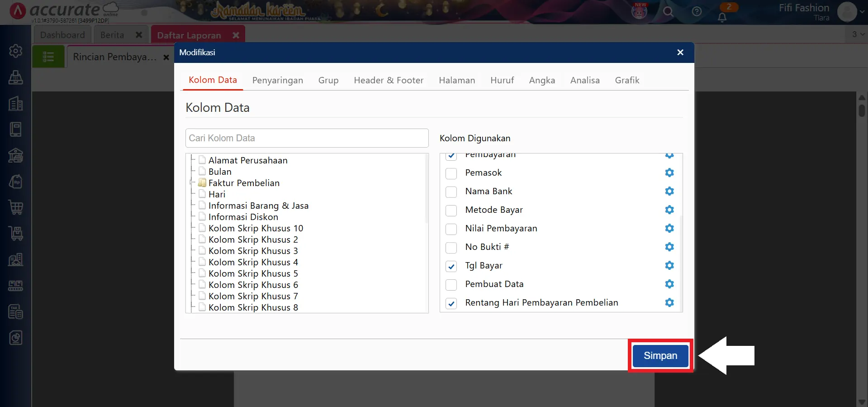868x407 pixels.
Task: Open the shopping cart module in sidebar
Action: [x=16, y=207]
